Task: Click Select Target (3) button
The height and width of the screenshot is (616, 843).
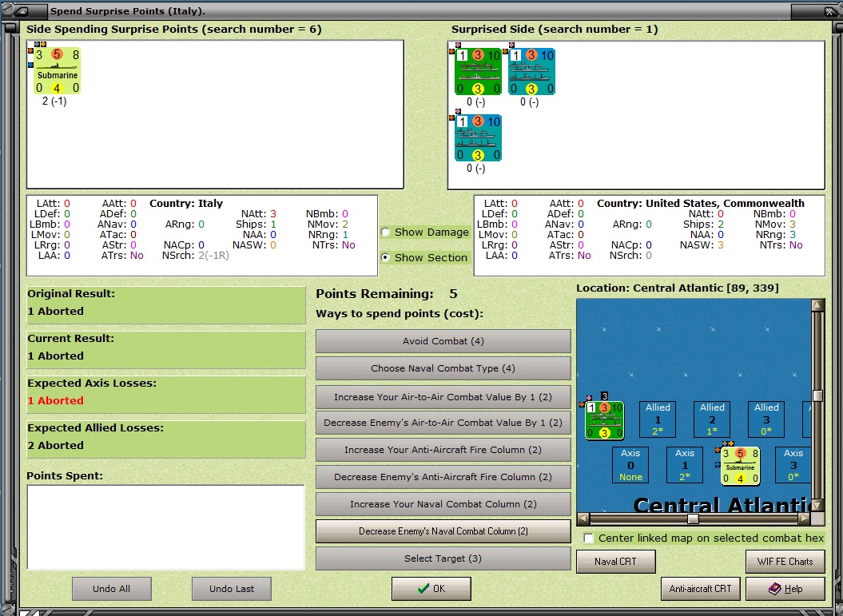Action: click(x=443, y=558)
